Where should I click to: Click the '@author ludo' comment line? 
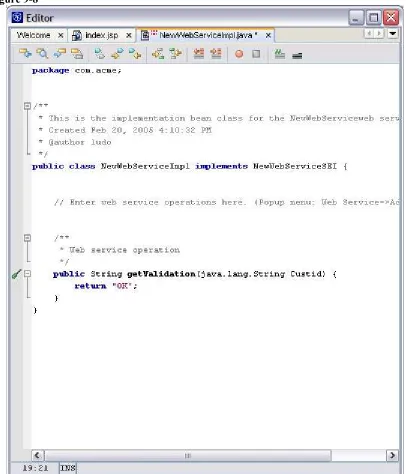point(80,142)
